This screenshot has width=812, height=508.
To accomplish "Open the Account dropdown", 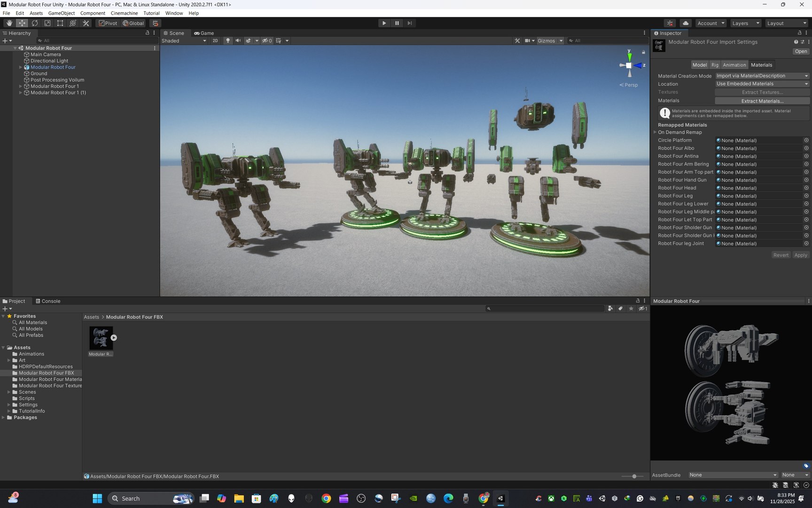I will tap(710, 23).
